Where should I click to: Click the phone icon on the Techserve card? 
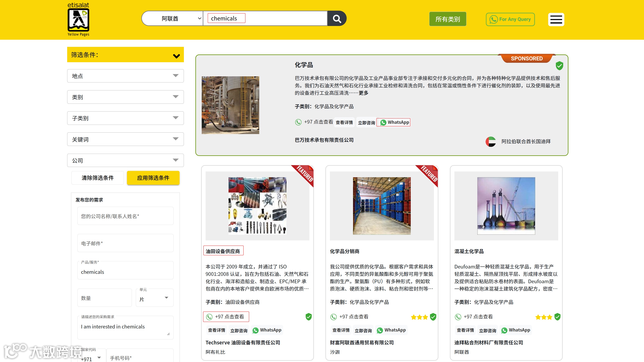tap(209, 317)
